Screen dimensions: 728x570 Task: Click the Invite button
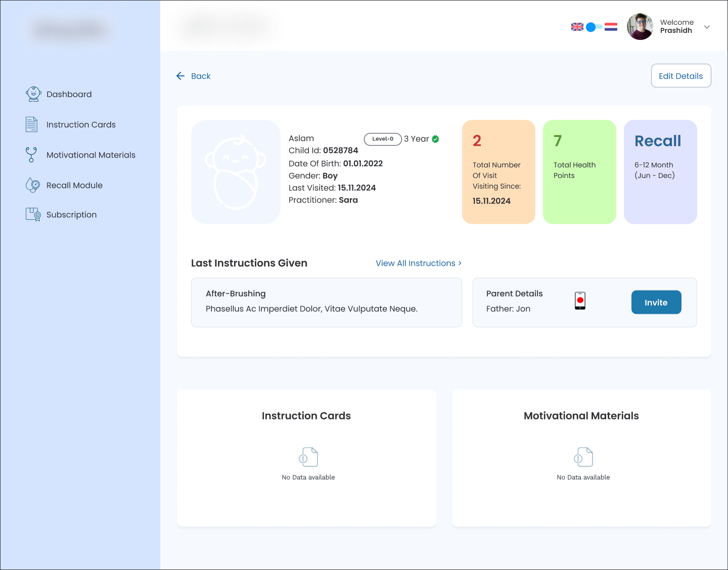tap(656, 302)
